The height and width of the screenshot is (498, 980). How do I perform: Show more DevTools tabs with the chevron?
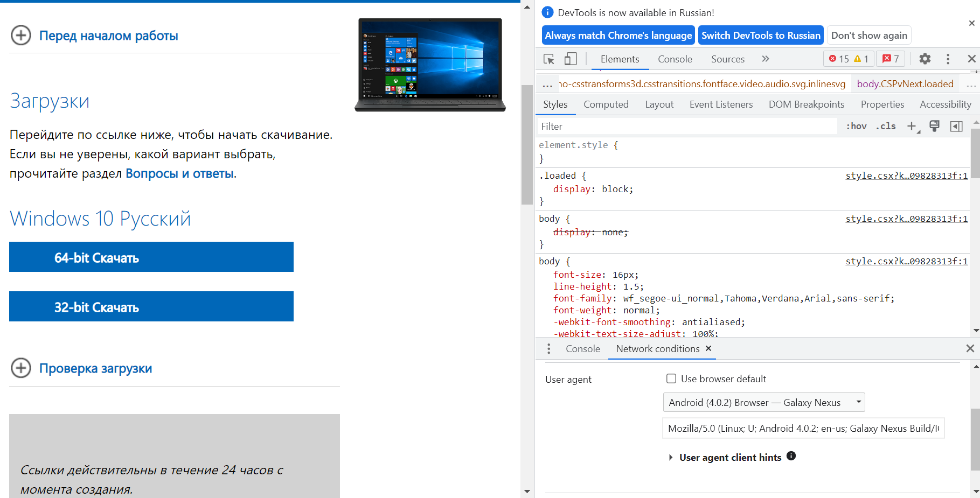point(765,59)
